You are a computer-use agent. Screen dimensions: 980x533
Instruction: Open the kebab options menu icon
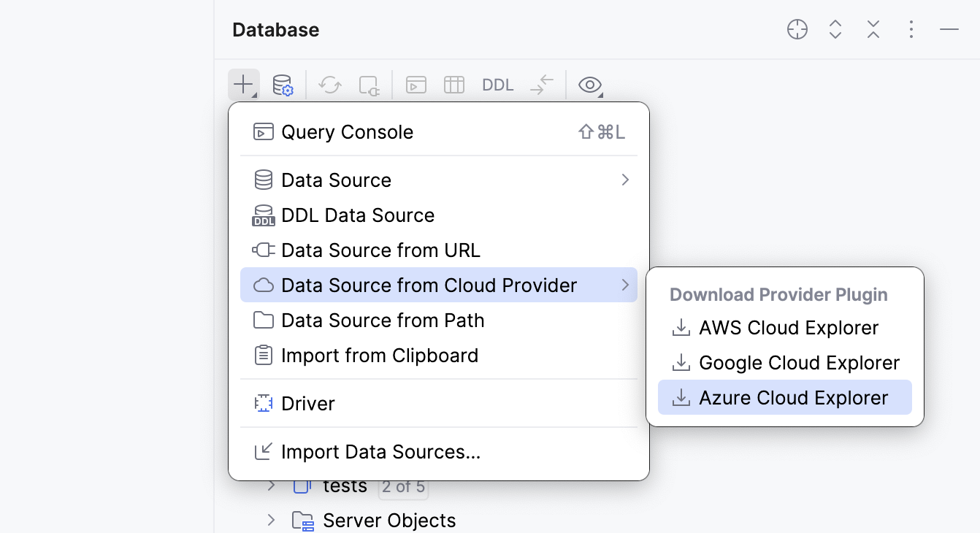[911, 29]
